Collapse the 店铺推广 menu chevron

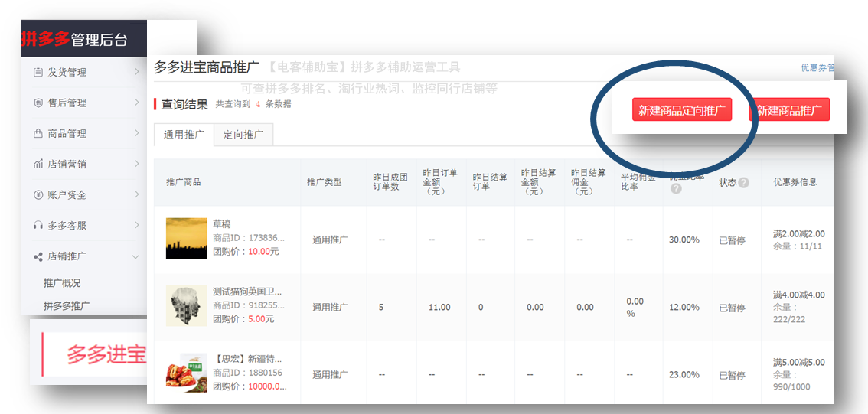click(135, 256)
